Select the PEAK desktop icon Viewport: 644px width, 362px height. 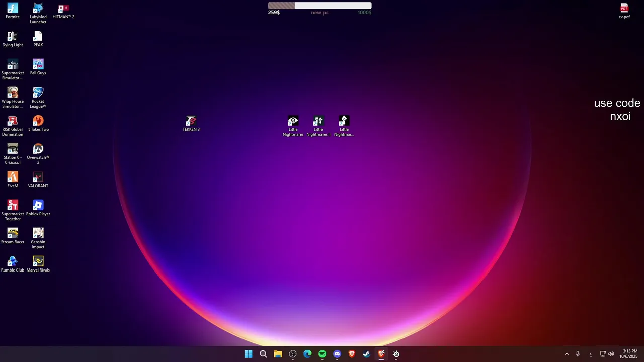(38, 39)
